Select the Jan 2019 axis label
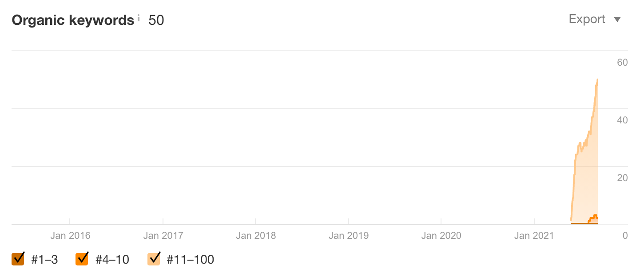 (349, 236)
